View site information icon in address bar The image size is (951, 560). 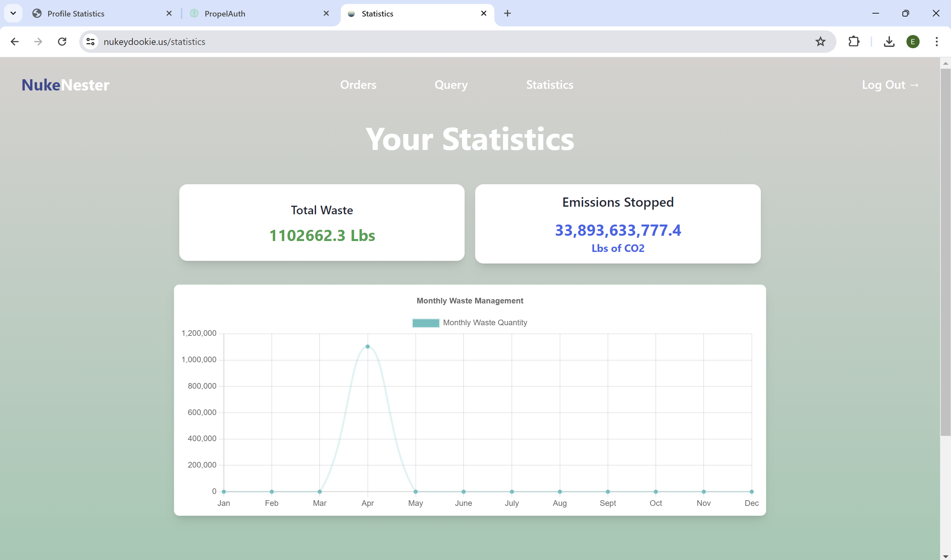point(90,42)
